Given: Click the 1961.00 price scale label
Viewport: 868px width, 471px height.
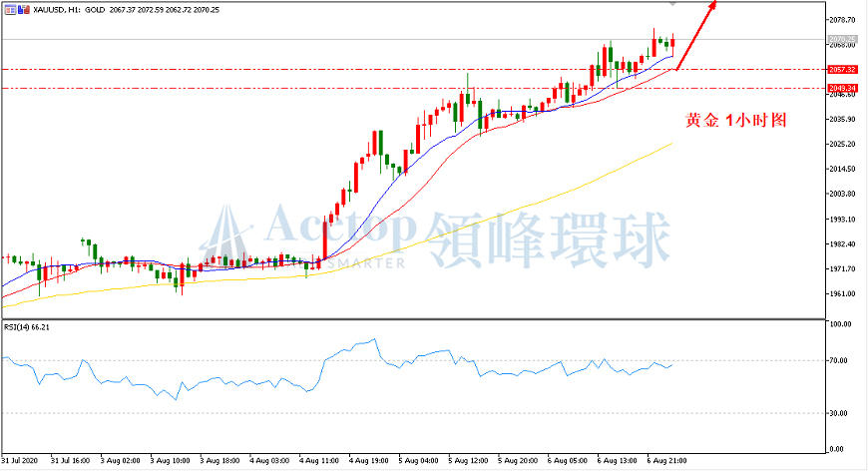Looking at the screenshot, I should (842, 293).
